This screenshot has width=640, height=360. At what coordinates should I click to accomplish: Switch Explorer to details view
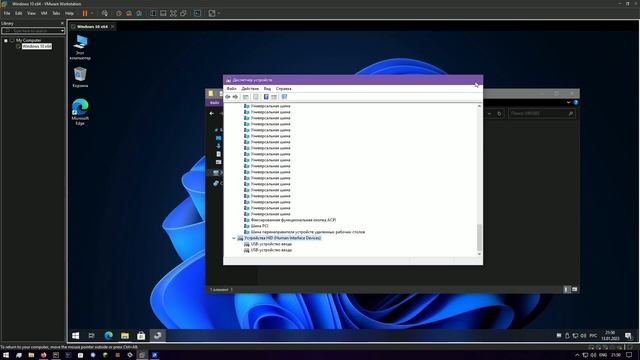coord(567,289)
